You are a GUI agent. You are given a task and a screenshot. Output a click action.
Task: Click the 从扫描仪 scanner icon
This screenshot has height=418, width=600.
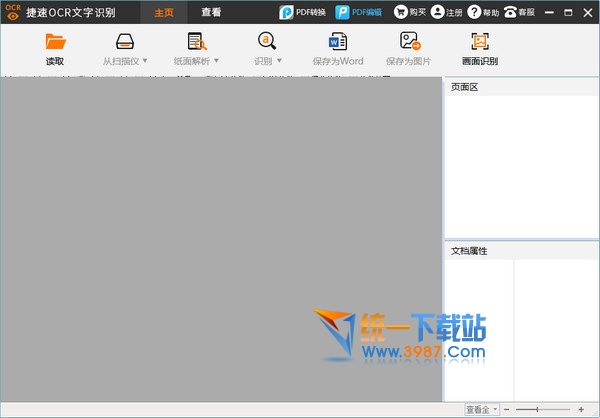coord(125,42)
